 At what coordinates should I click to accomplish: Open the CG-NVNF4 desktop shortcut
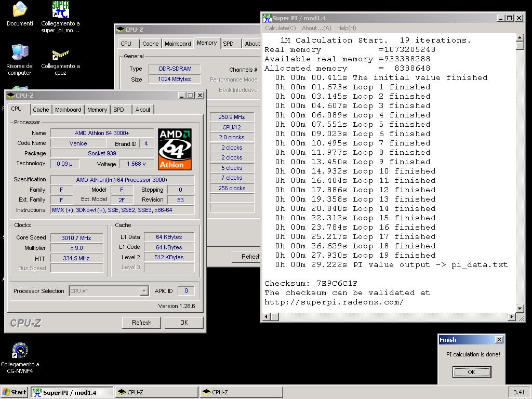[20, 351]
